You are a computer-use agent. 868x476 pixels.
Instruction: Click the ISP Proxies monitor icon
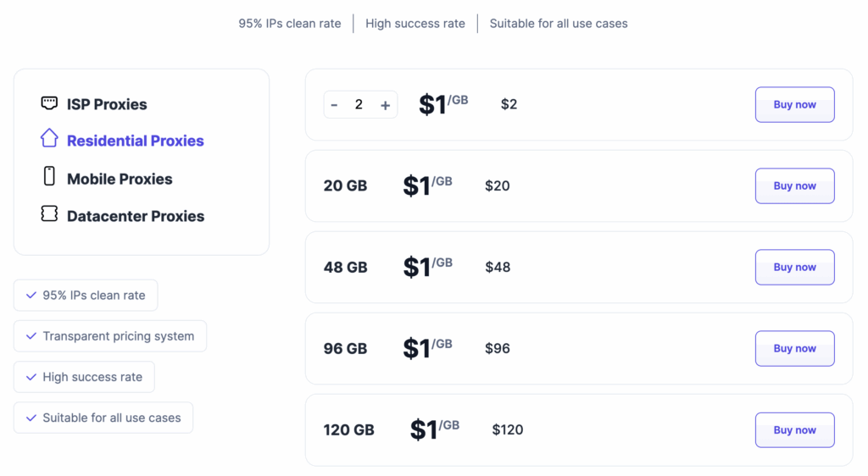[x=49, y=103]
